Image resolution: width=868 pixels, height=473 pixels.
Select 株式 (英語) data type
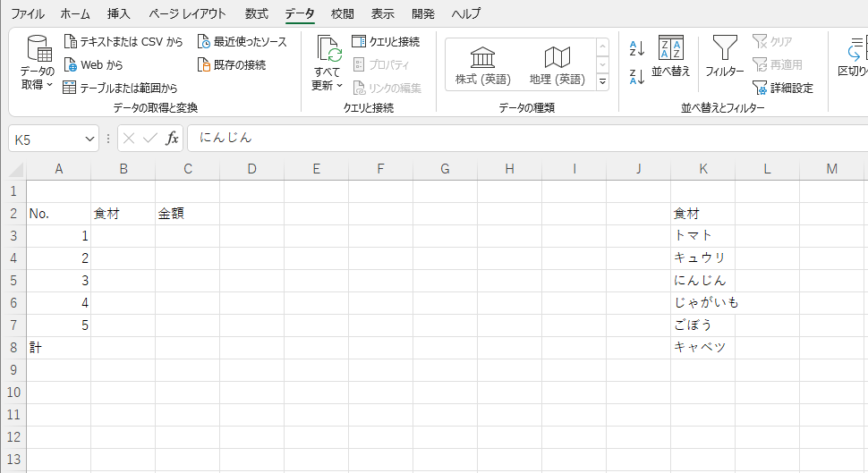point(482,65)
